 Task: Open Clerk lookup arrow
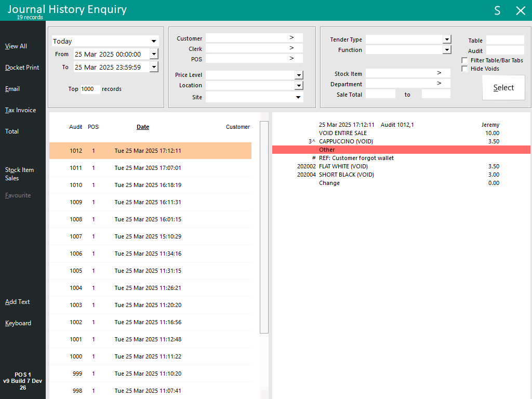291,48
